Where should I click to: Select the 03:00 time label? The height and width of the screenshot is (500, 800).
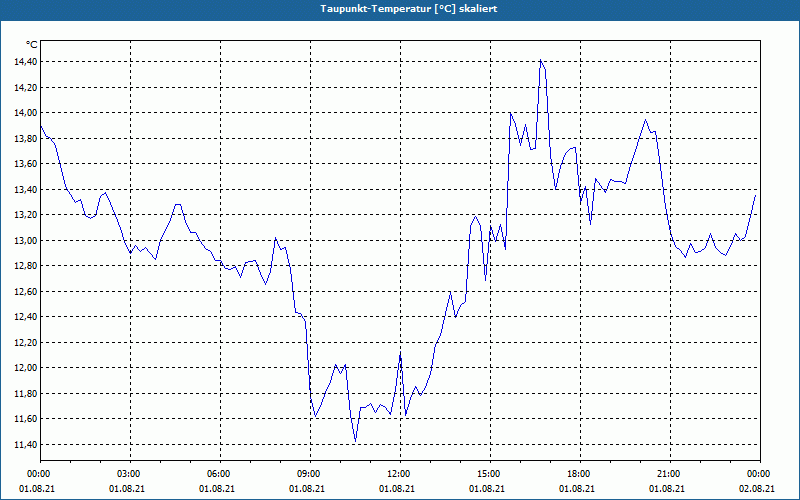click(130, 474)
